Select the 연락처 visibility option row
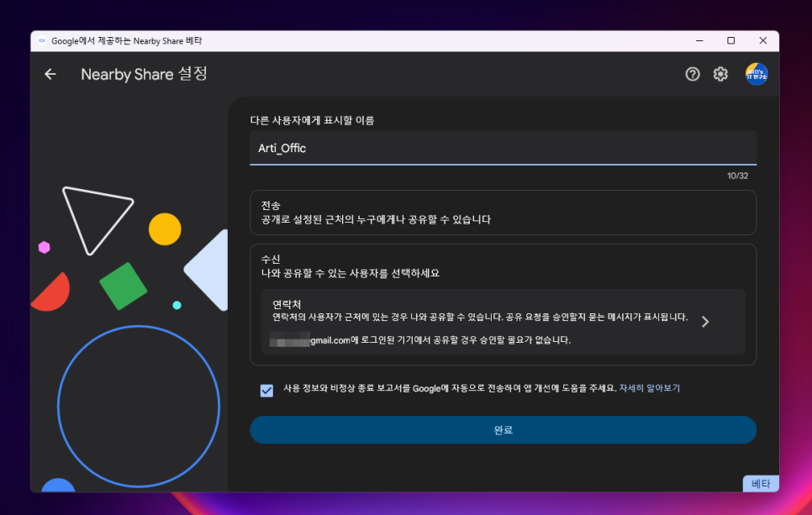The height and width of the screenshot is (515, 812). [x=503, y=322]
